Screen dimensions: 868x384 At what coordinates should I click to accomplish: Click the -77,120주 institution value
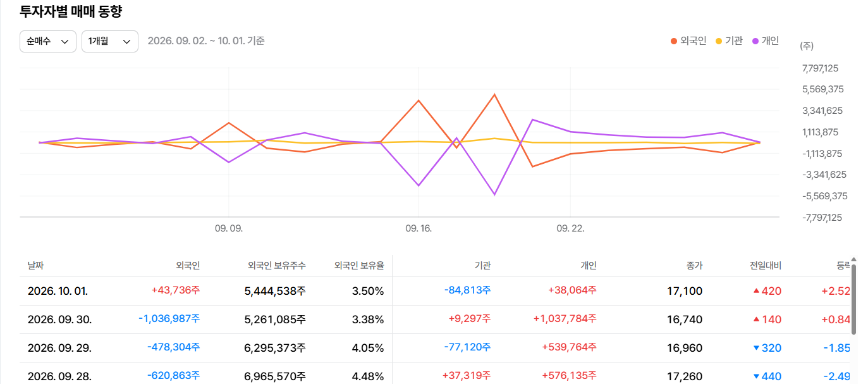pyautogui.click(x=468, y=347)
